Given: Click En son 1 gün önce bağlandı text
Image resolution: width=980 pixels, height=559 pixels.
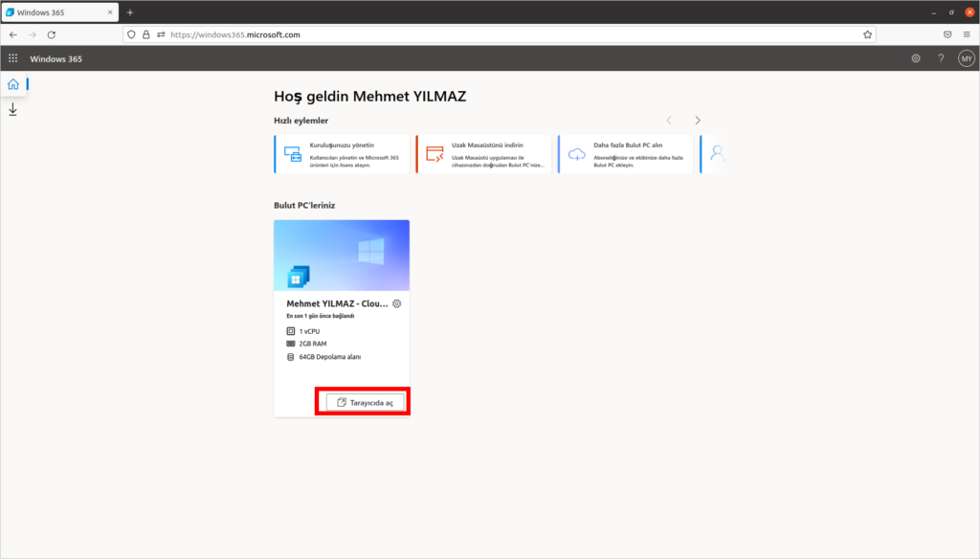Looking at the screenshot, I should (320, 316).
